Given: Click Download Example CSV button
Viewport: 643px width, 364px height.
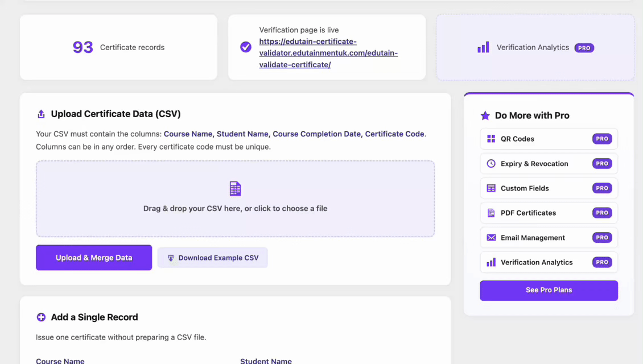Looking at the screenshot, I should tap(212, 258).
